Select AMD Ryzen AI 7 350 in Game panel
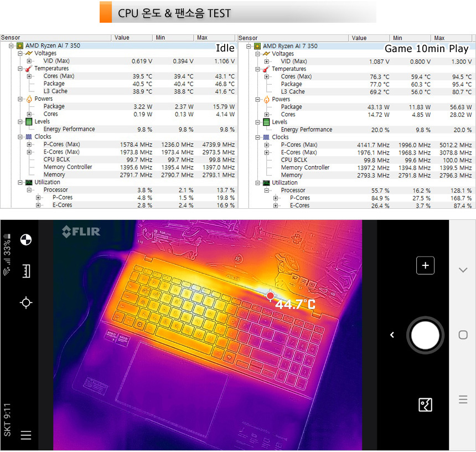Viewport: 476px width, 452px height. [x=289, y=47]
